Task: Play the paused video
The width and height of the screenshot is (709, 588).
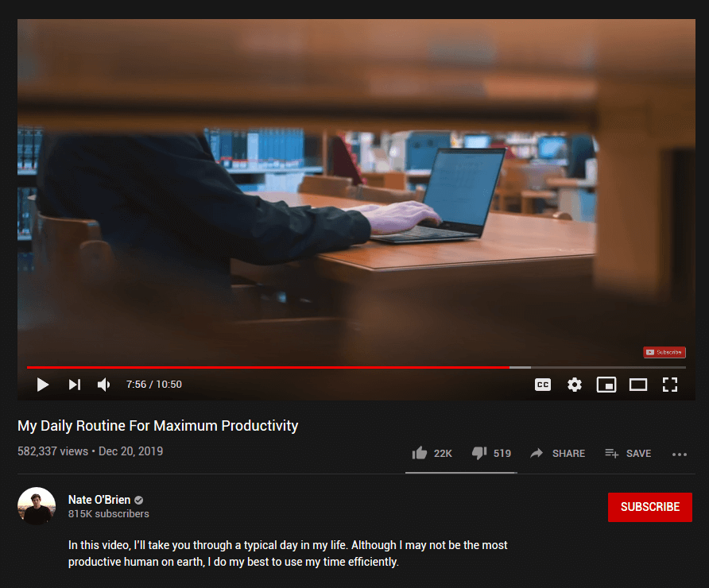Action: pyautogui.click(x=42, y=385)
